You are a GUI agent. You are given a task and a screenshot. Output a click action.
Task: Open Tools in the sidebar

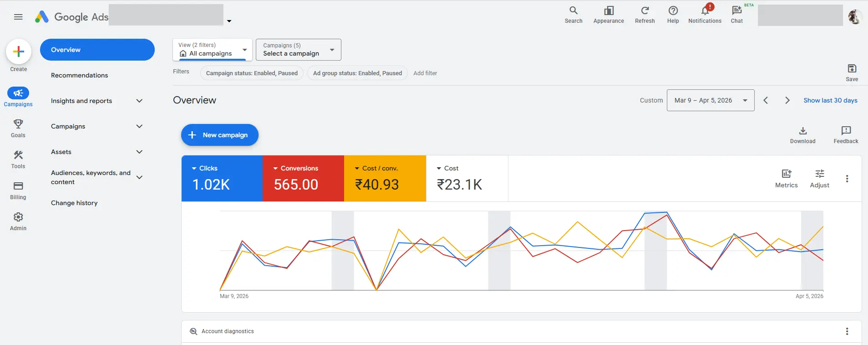[x=18, y=159]
